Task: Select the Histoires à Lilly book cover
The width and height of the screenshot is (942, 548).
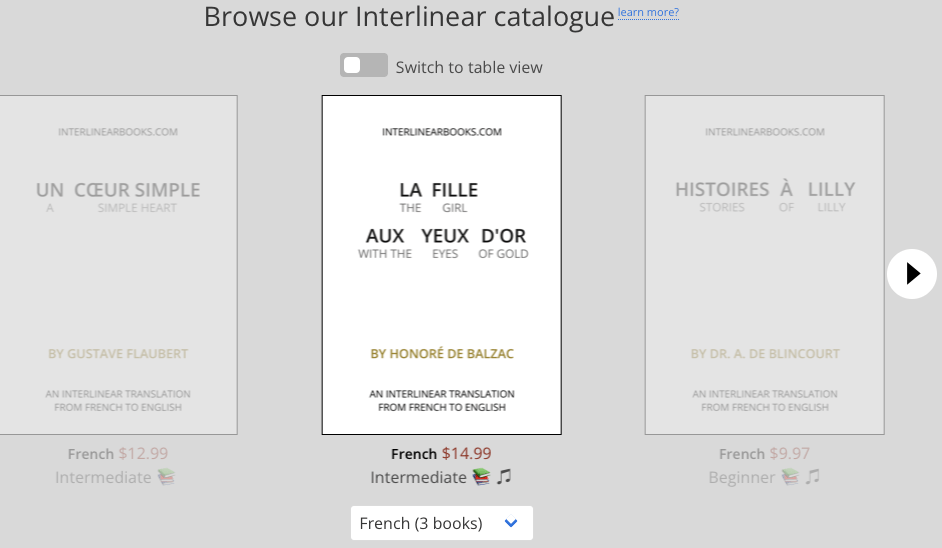Action: pos(764,265)
